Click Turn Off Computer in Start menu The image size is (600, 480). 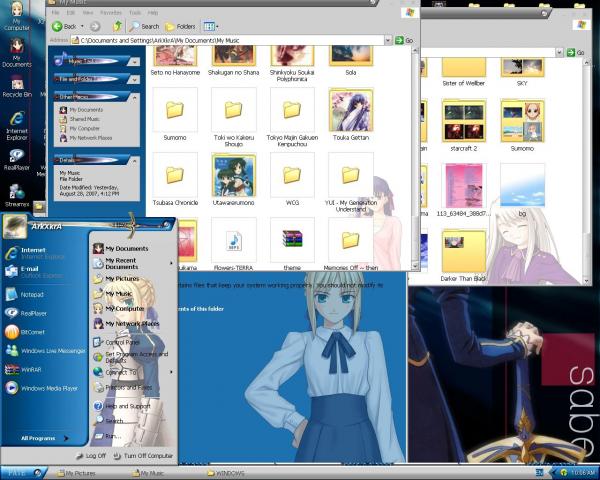143,456
